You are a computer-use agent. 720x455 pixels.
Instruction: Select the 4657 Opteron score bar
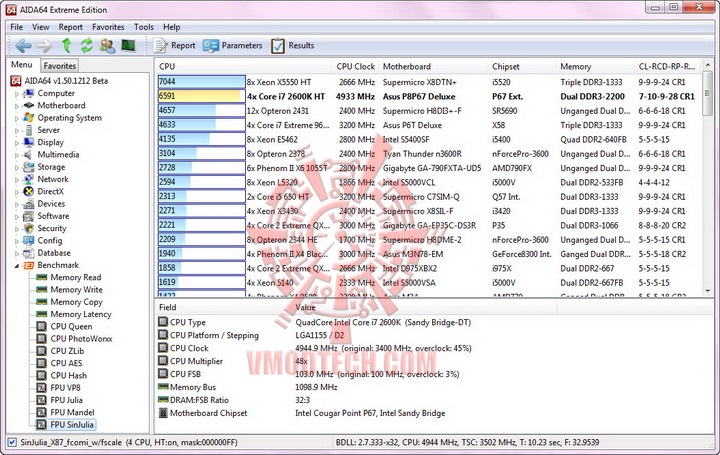[201, 111]
